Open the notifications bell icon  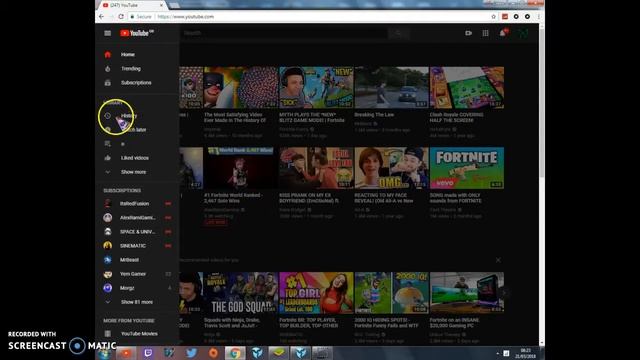(x=503, y=33)
